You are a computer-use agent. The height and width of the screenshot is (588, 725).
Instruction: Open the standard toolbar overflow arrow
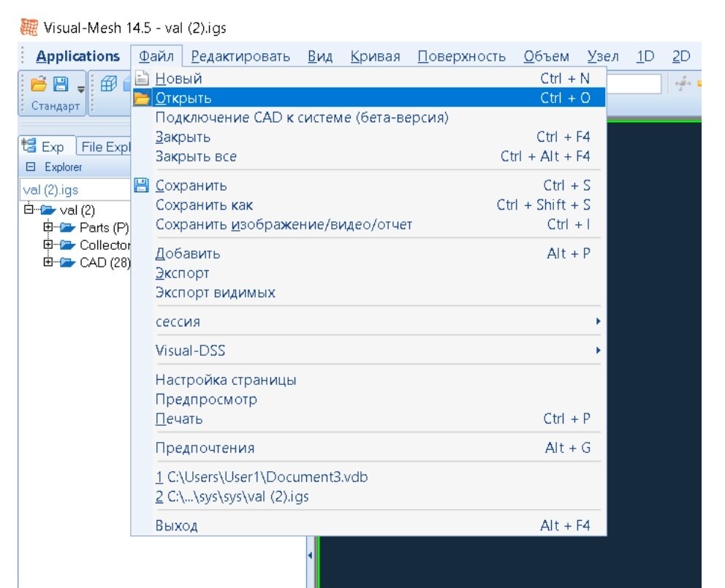pyautogui.click(x=81, y=89)
